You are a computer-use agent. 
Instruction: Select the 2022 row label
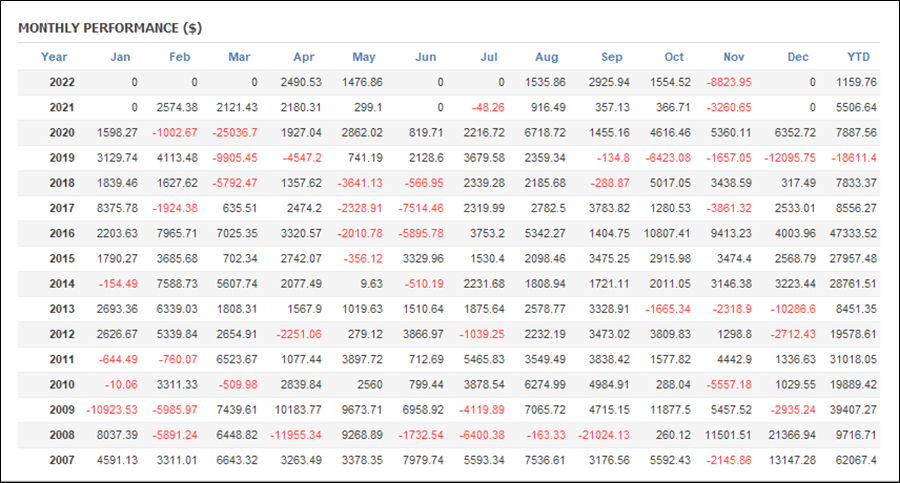(x=62, y=82)
